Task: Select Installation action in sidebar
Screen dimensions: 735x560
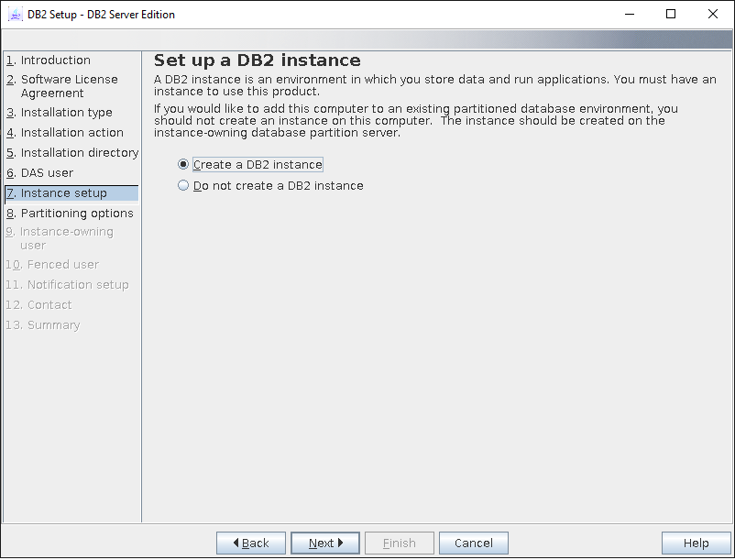Action: (x=71, y=133)
